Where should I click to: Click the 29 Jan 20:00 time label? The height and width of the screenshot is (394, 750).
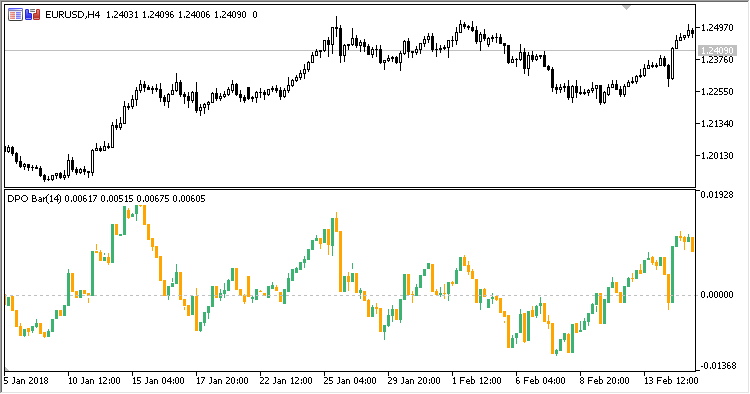(x=414, y=381)
